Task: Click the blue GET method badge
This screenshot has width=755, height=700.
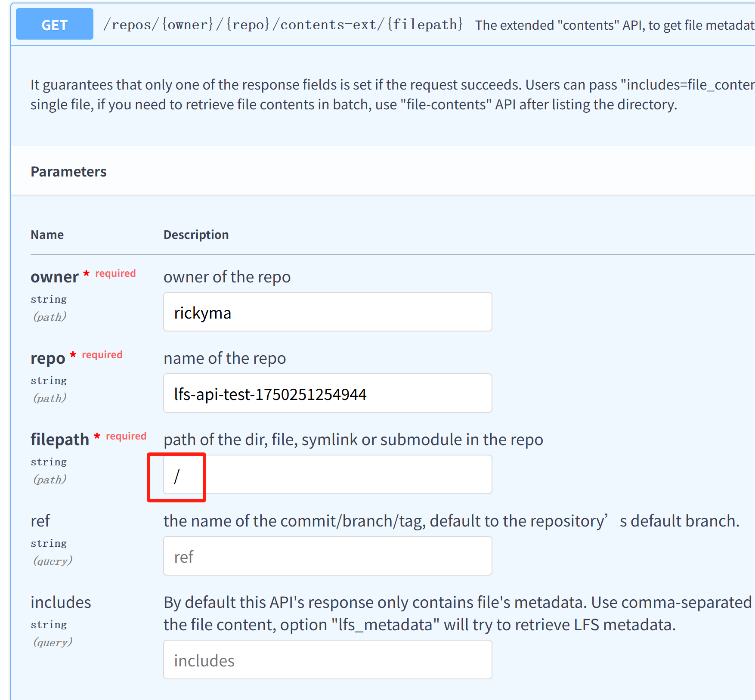Action: (55, 25)
